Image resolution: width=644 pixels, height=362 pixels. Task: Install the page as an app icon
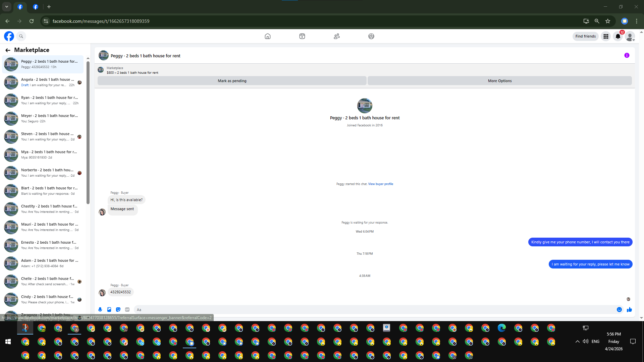pyautogui.click(x=586, y=21)
